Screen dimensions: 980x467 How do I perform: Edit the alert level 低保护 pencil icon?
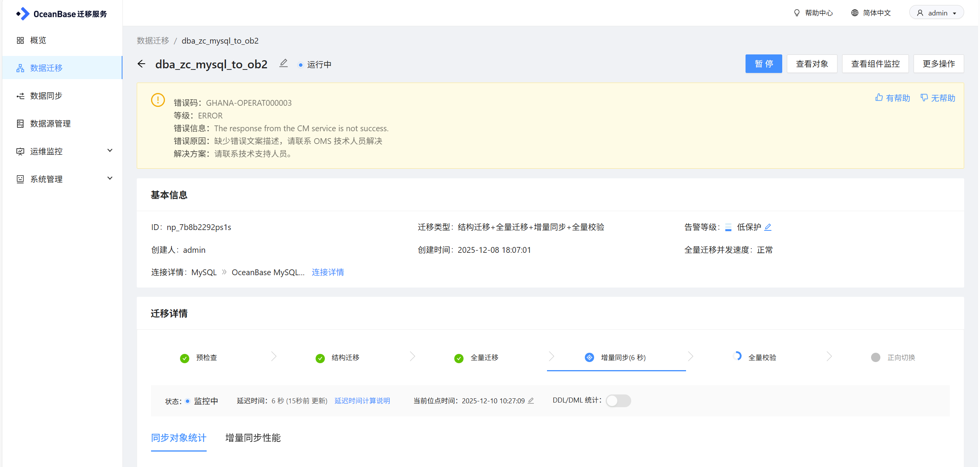coord(768,227)
